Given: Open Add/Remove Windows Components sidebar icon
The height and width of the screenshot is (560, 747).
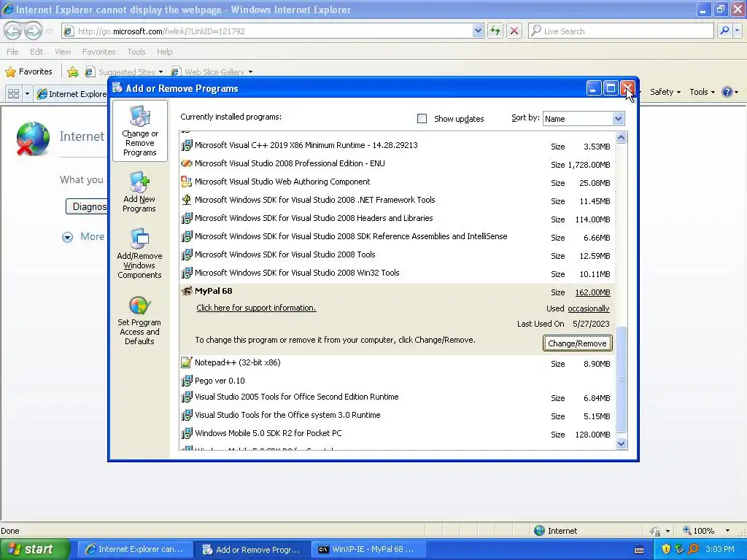Looking at the screenshot, I should pyautogui.click(x=139, y=238).
